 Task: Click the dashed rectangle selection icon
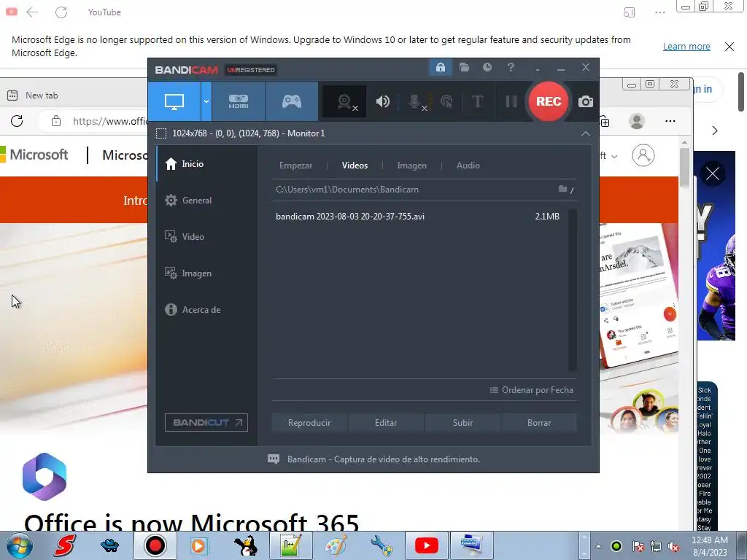161,133
